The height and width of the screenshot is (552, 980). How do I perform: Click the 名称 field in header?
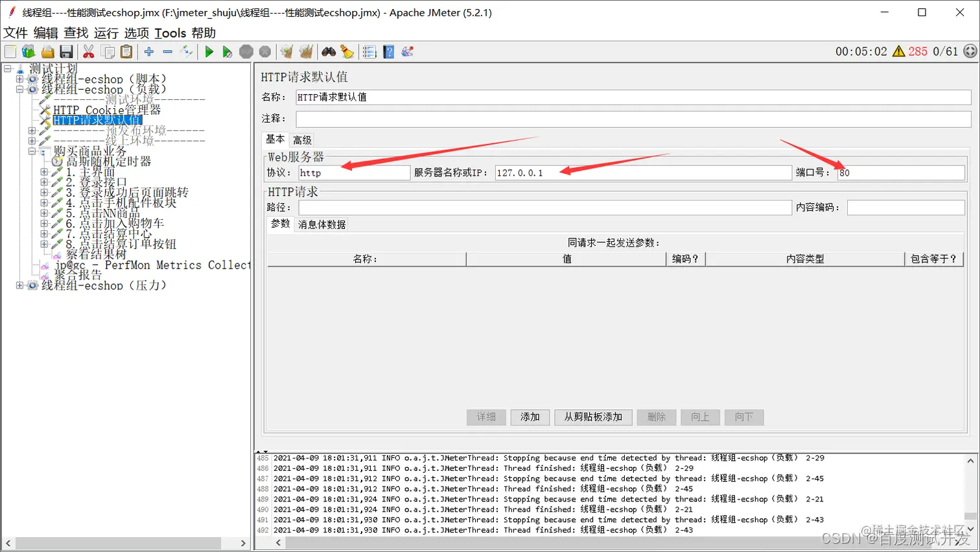click(633, 97)
